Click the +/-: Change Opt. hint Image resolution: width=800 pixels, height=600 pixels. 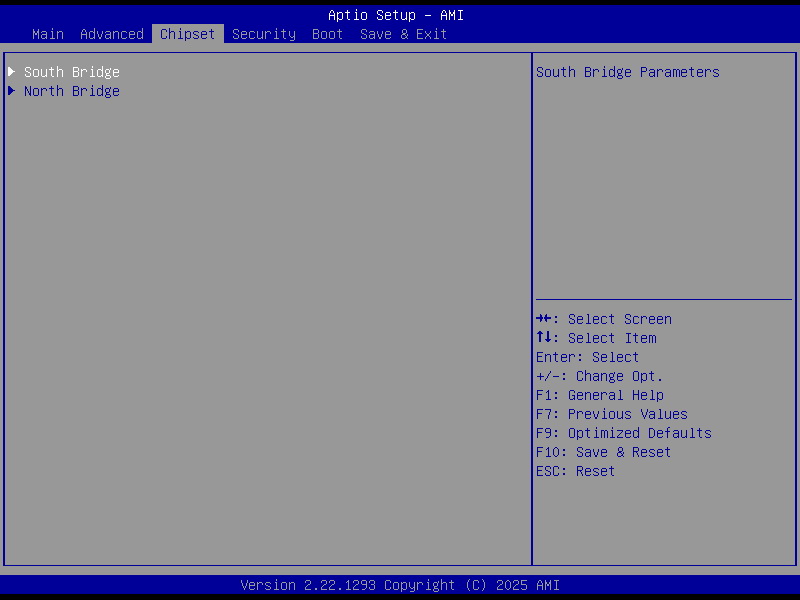coord(599,376)
